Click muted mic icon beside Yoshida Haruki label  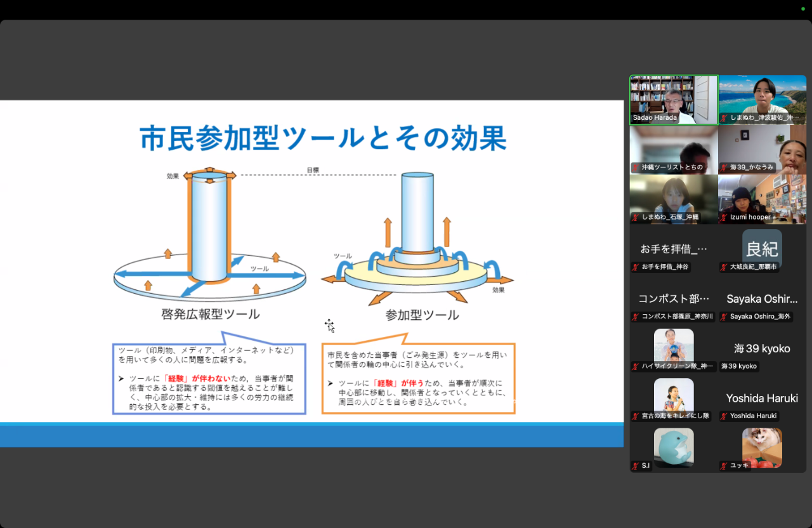pyautogui.click(x=724, y=416)
